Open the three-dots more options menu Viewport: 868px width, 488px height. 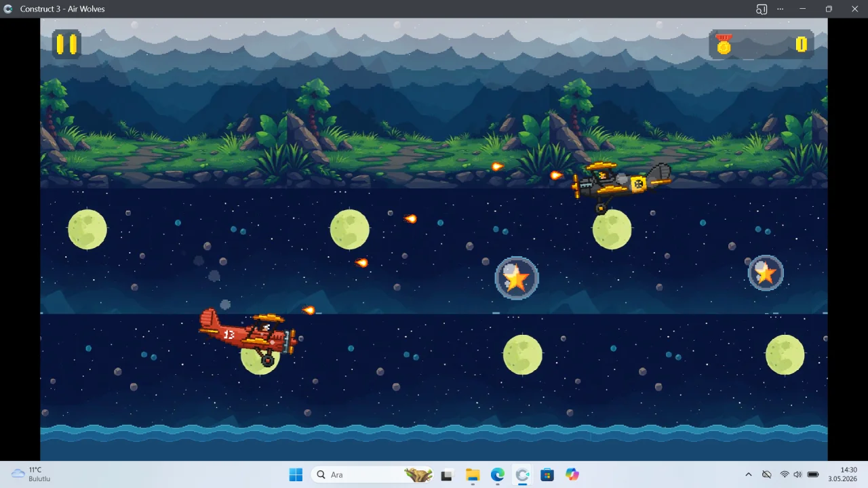coord(781,9)
